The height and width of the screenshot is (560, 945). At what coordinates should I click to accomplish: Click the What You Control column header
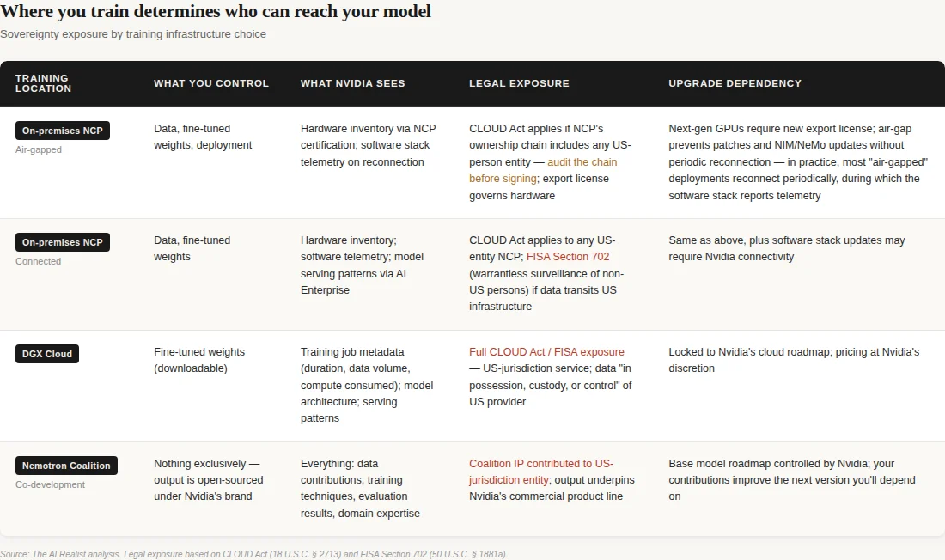[x=211, y=83]
